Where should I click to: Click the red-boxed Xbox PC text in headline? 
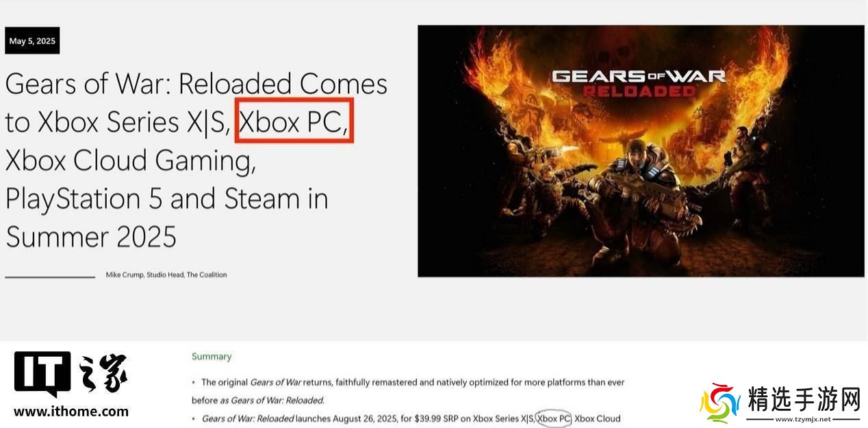[x=294, y=121]
